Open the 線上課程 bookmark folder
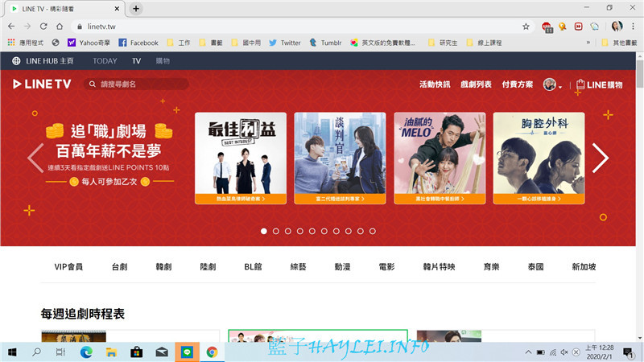The height and width of the screenshot is (362, 644). [485, 43]
